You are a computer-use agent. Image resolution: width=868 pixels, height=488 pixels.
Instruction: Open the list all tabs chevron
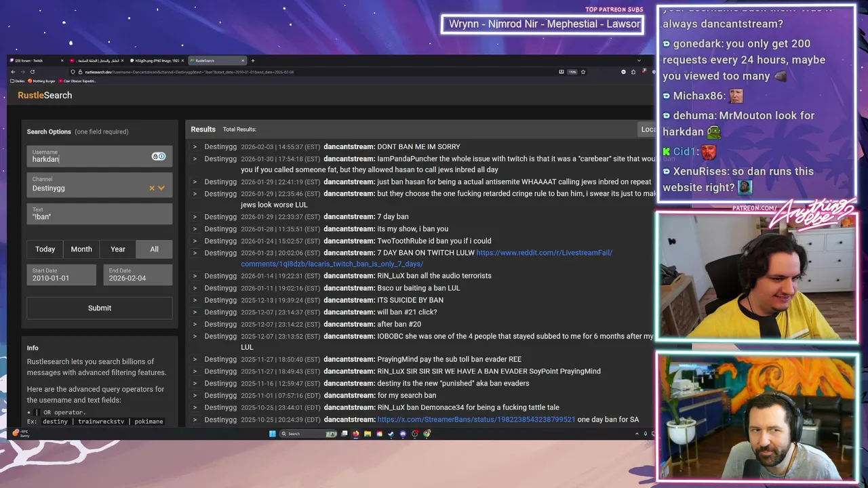click(639, 60)
